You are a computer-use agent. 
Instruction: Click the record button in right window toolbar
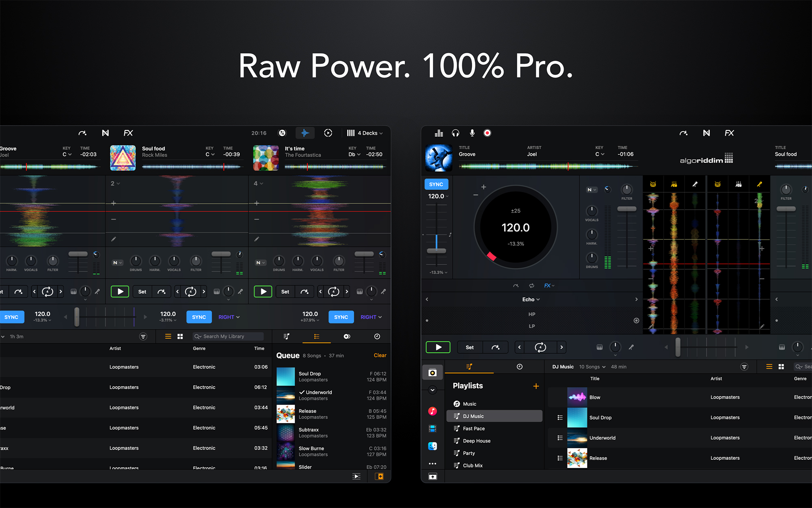point(487,133)
